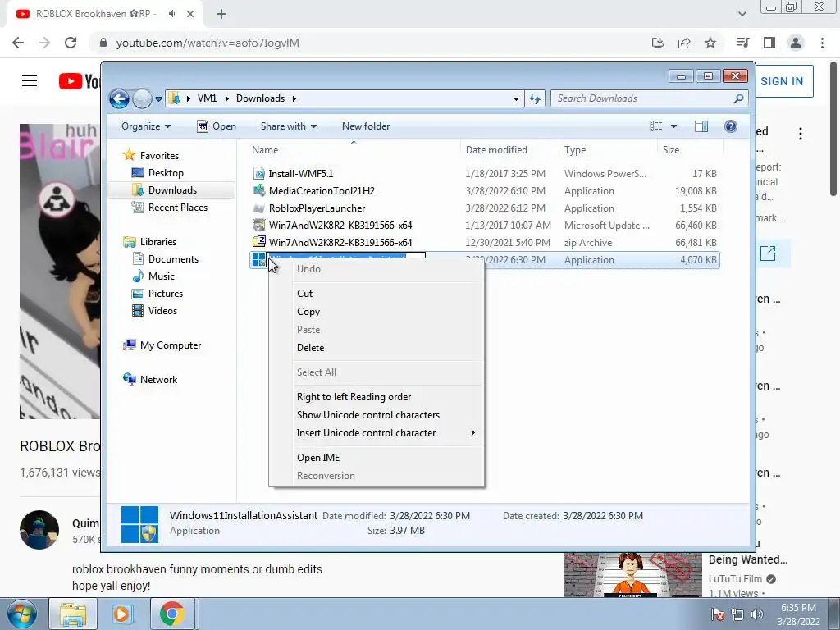Click the Install-WMF5.1 PowerShell icon
The height and width of the screenshot is (630, 840).
coord(259,174)
